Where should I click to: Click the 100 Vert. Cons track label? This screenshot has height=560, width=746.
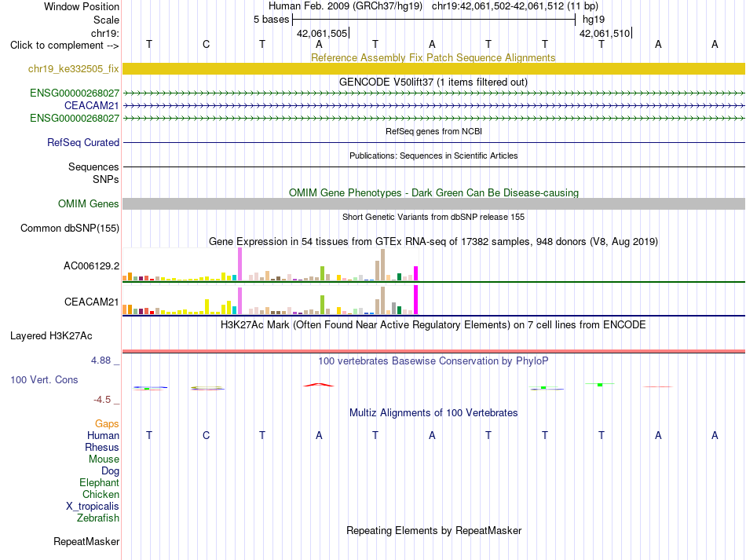pos(44,379)
